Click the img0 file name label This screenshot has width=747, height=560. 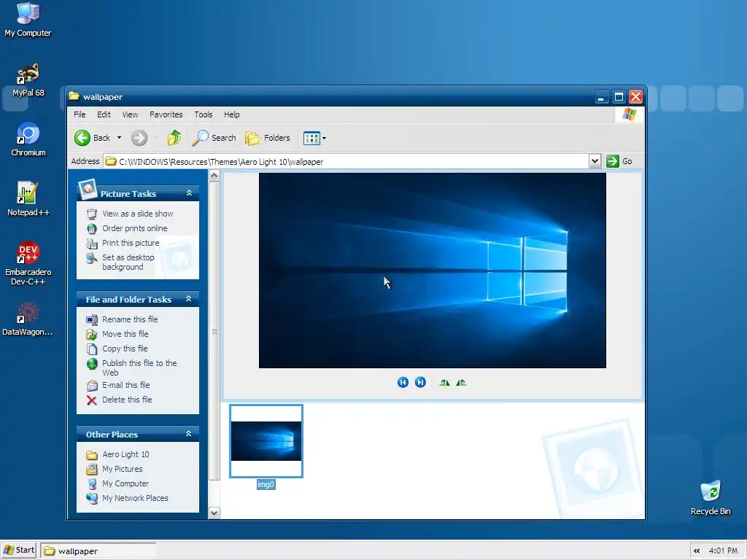pos(266,485)
